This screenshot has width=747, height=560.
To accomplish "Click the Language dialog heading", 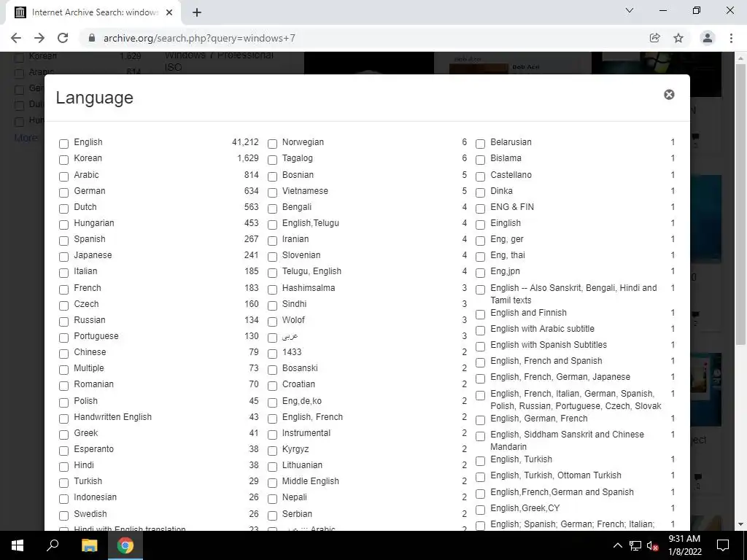I will [x=94, y=98].
